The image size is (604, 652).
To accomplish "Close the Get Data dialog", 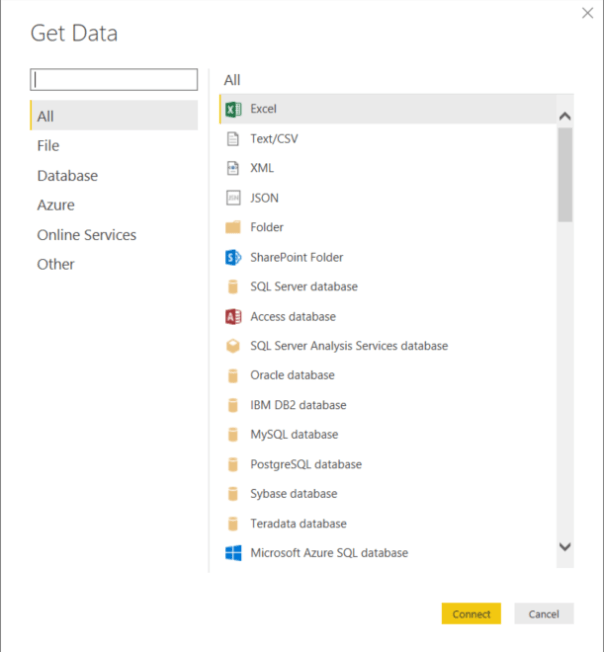I will pos(587,13).
